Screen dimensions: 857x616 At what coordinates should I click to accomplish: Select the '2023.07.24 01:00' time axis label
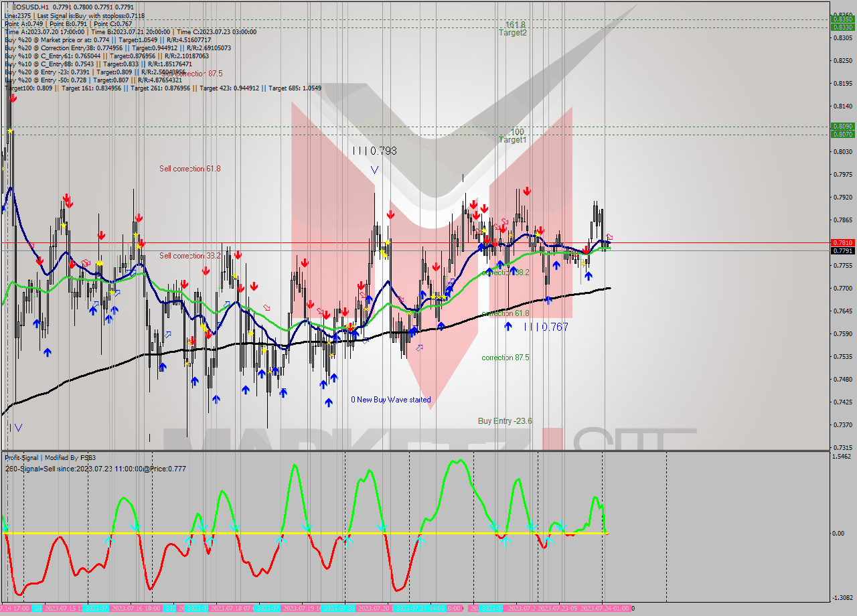[605, 608]
